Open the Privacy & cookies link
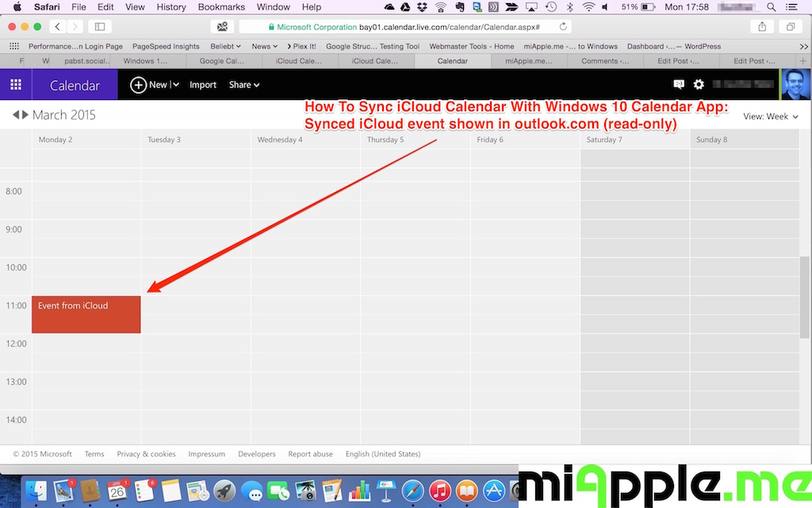Screen dimensions: 812x508 pos(146,454)
